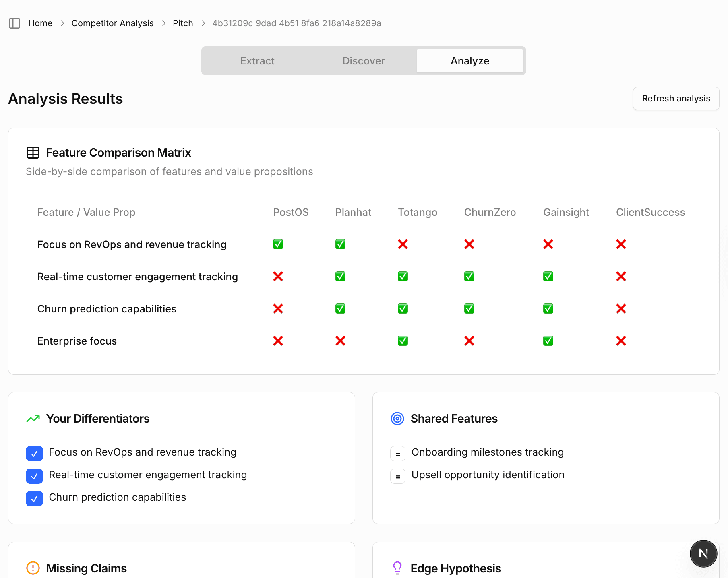The image size is (728, 578).
Task: Click the Feature Comparison Matrix table icon
Action: pyautogui.click(x=33, y=152)
